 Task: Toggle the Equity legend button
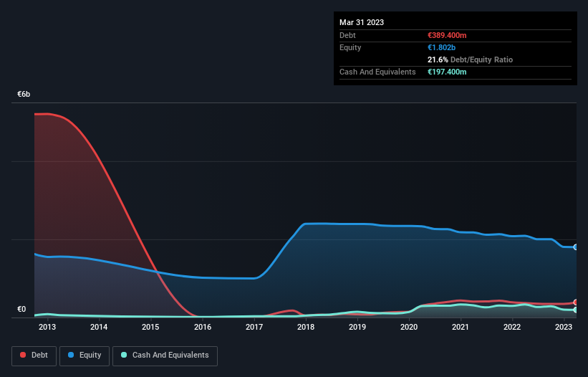point(85,355)
